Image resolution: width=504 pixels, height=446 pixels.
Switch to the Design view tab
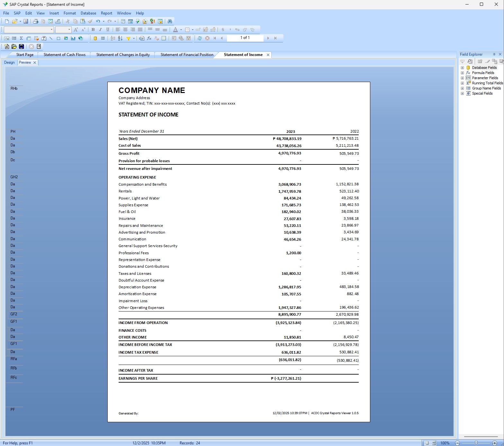click(9, 62)
